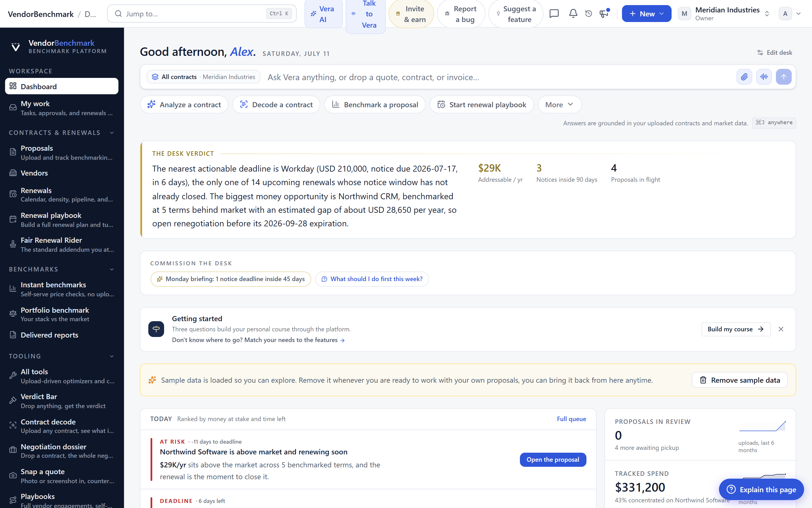Open the Full queue link

tap(571, 419)
